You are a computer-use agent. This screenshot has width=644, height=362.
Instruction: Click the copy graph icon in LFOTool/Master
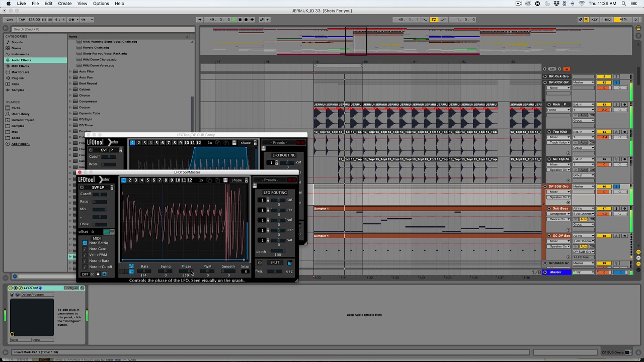coord(209,180)
